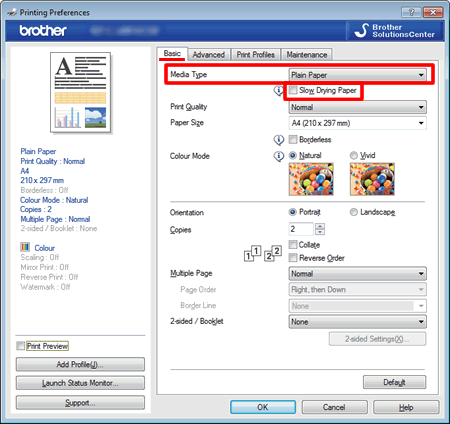Click info icon next to Colour Mode
This screenshot has height=424, width=450.
[279, 156]
